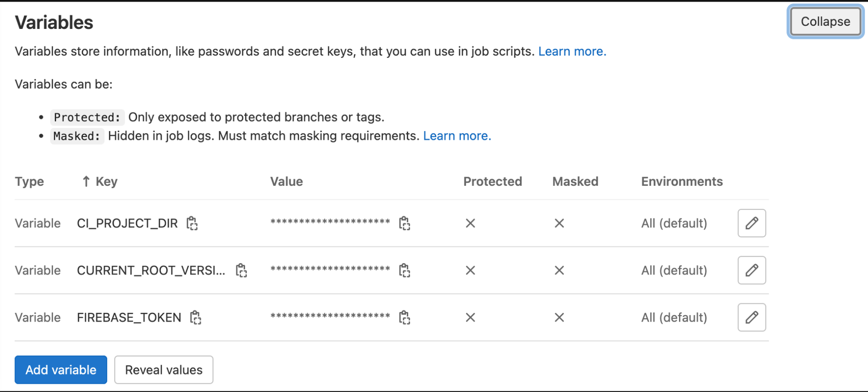Open Learn more link about variables
The image size is (868, 392).
[572, 52]
